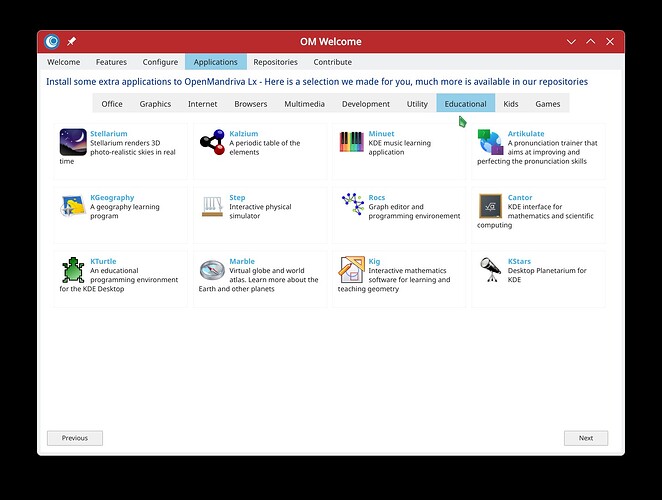Close the OM Welcome window
662x500 pixels.
point(610,41)
